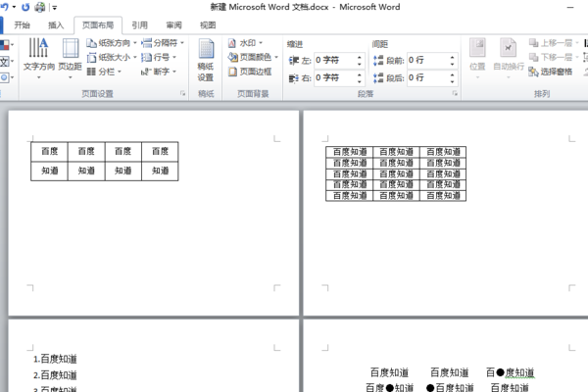Image resolution: width=588 pixels, height=392 pixels.
Task: Click the 段前 spacing before field
Action: coord(427,60)
